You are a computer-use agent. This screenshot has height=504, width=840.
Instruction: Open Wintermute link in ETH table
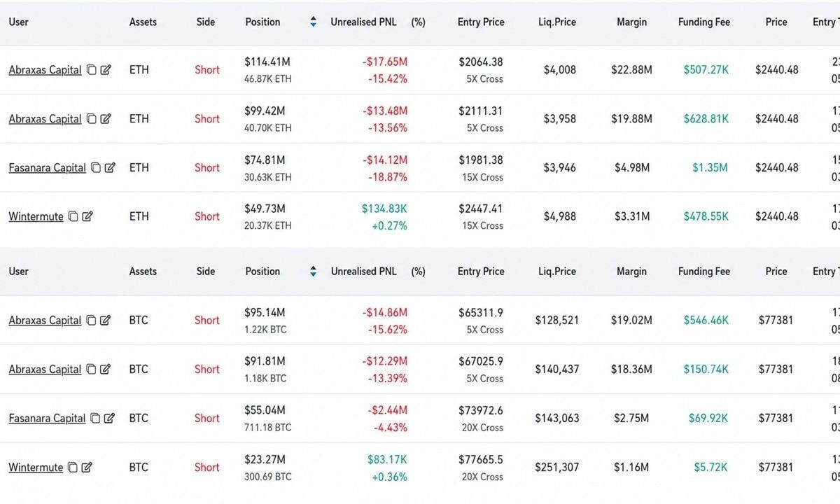pyautogui.click(x=36, y=217)
